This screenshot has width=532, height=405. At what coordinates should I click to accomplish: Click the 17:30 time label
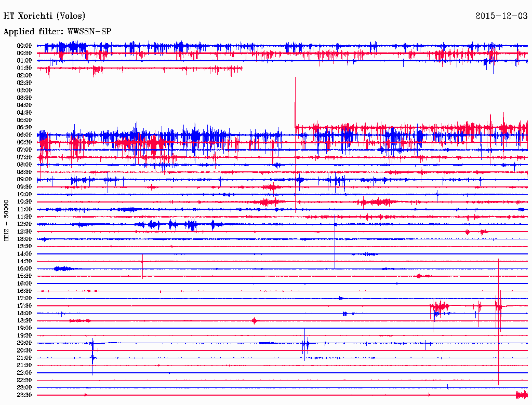tap(24, 306)
